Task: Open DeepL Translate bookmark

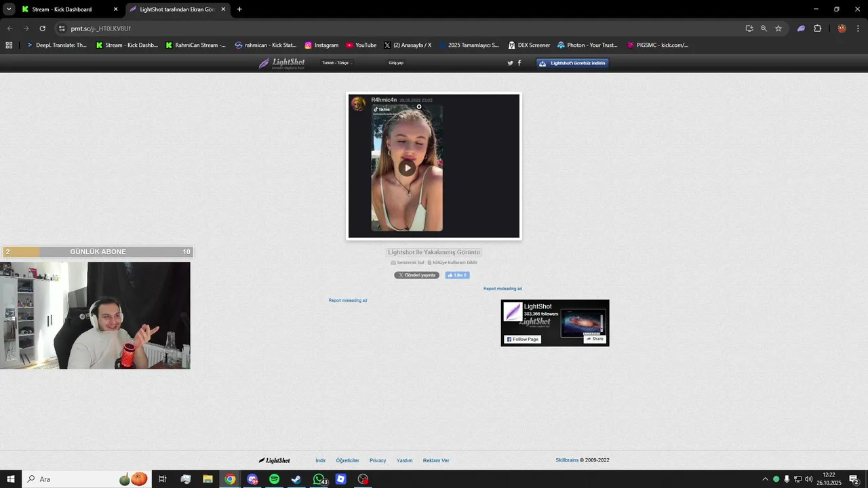Action: coord(56,45)
